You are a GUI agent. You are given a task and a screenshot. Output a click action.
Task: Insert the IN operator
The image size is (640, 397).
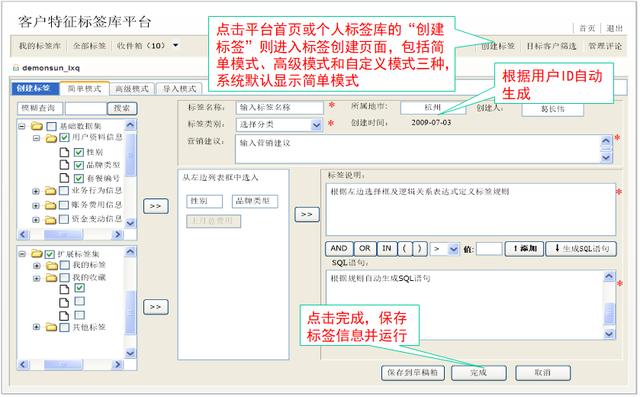387,248
